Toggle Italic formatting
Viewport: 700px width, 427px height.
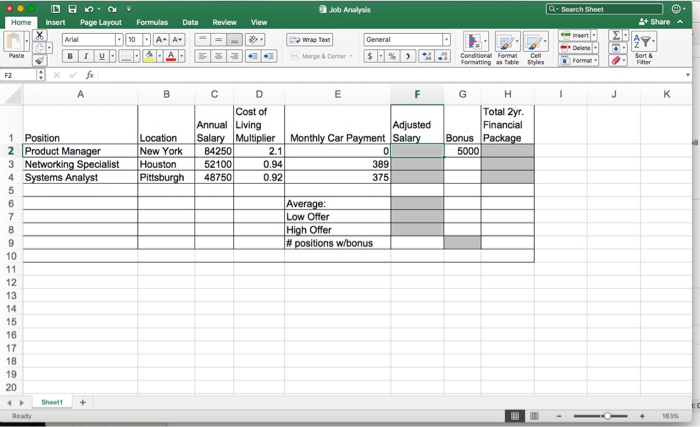point(86,56)
